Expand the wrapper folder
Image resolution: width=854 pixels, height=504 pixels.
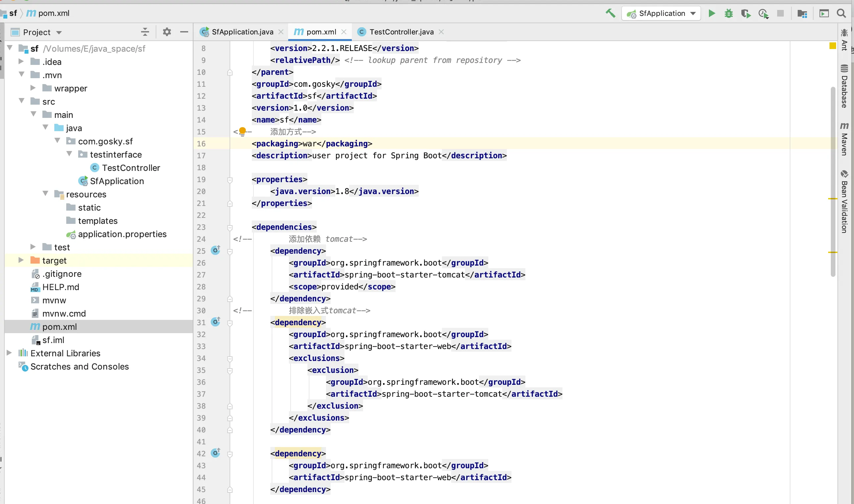click(33, 88)
